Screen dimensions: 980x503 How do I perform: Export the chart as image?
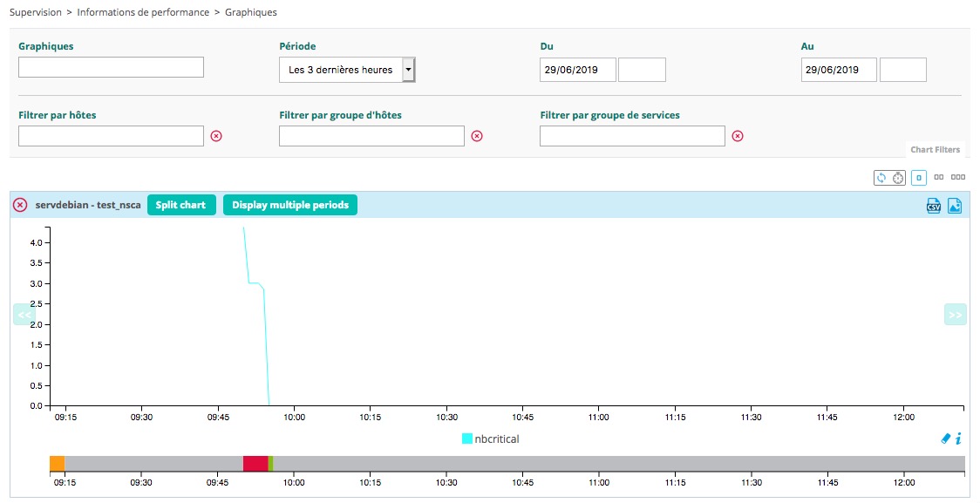coord(955,206)
